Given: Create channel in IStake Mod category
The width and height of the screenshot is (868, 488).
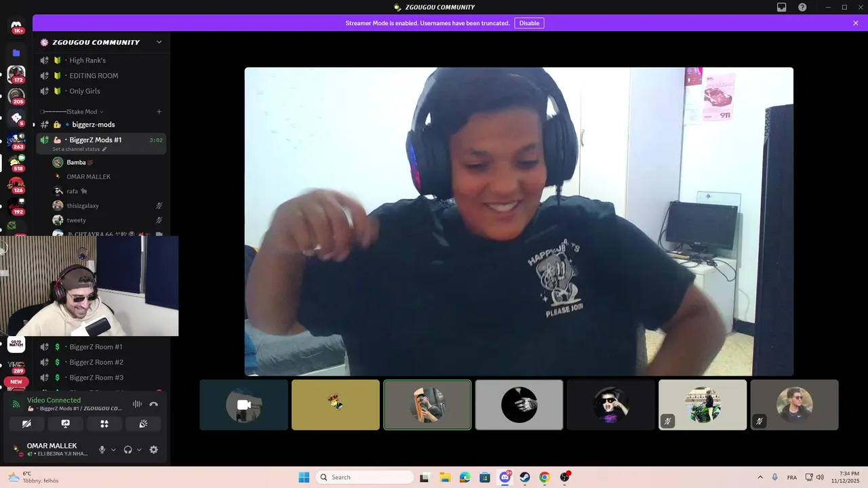Looking at the screenshot, I should (159, 112).
